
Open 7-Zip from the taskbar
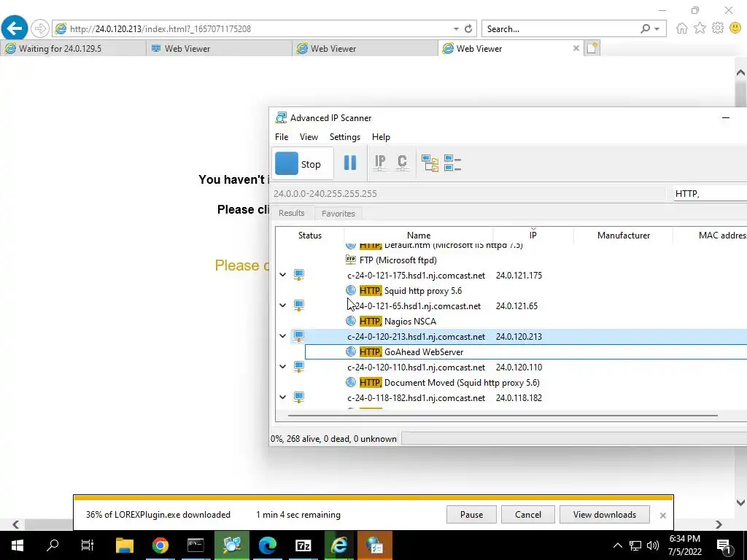[x=303, y=545]
